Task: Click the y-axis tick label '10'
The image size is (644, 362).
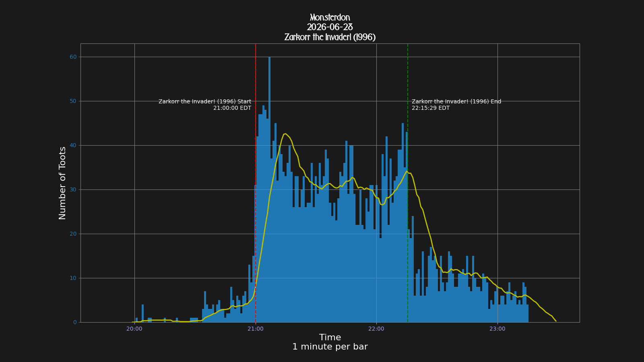Action: point(73,278)
